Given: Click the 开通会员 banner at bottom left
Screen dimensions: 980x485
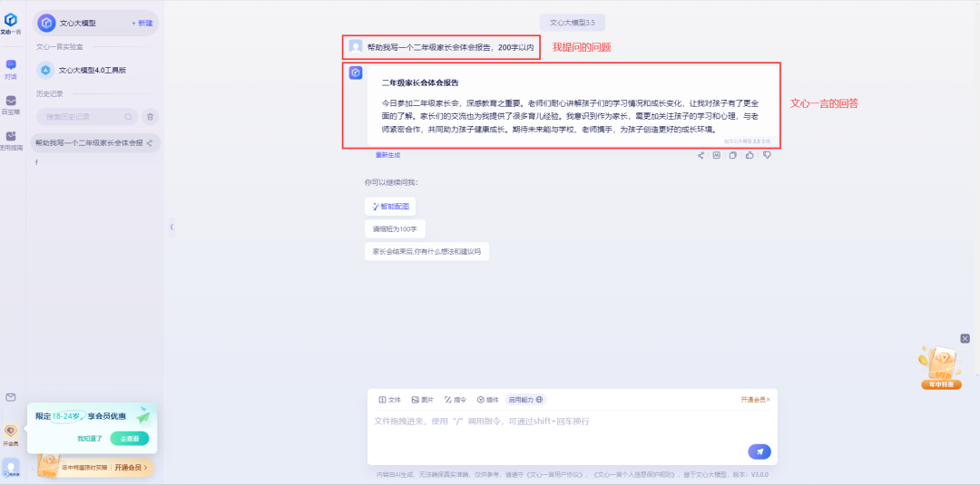Looking at the screenshot, I should 93,467.
